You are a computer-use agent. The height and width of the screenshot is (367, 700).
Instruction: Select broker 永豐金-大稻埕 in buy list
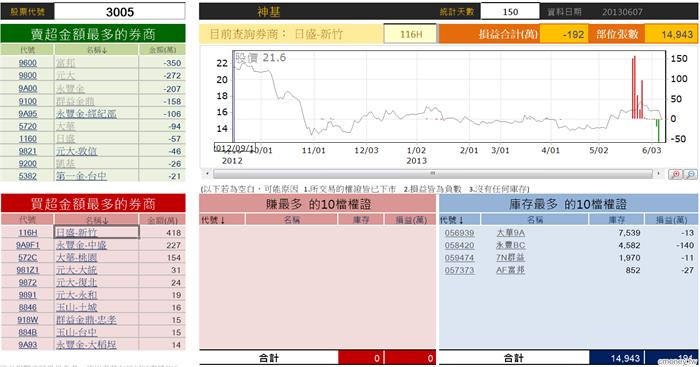[x=86, y=345]
